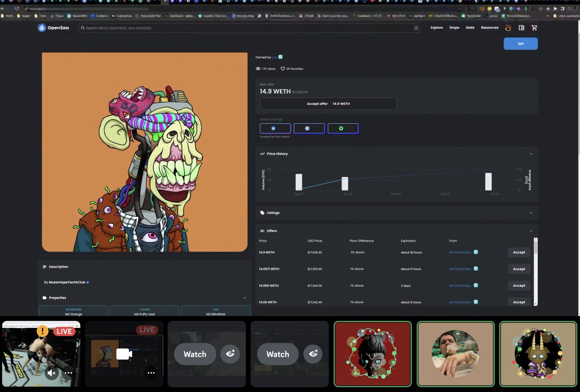Open more options on fight stream tile
580x392 pixels.
69,373
